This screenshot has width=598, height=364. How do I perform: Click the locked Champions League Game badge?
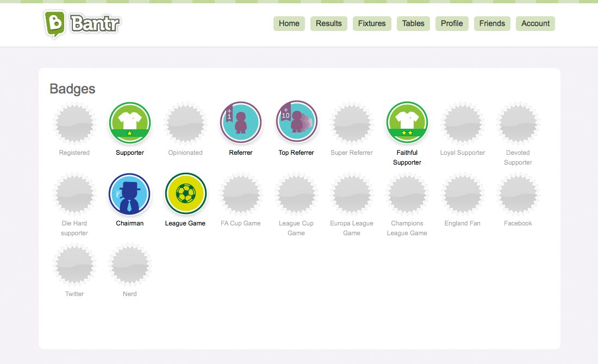(x=407, y=194)
